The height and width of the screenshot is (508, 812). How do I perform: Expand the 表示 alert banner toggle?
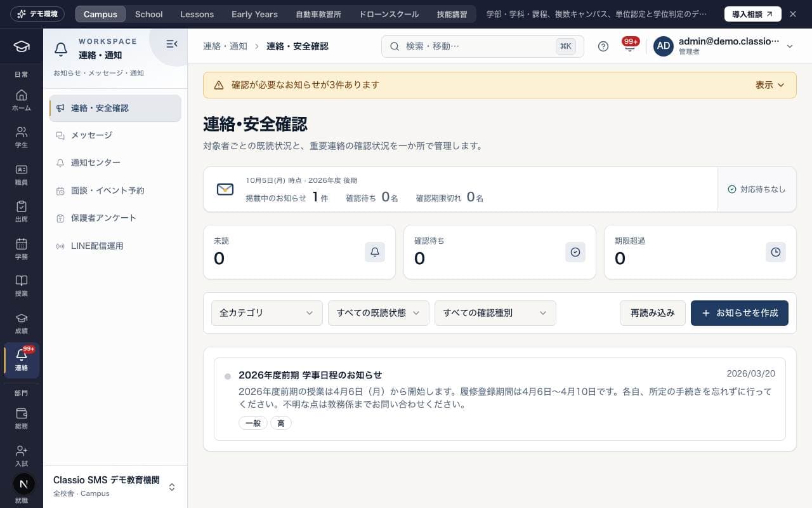pos(770,85)
